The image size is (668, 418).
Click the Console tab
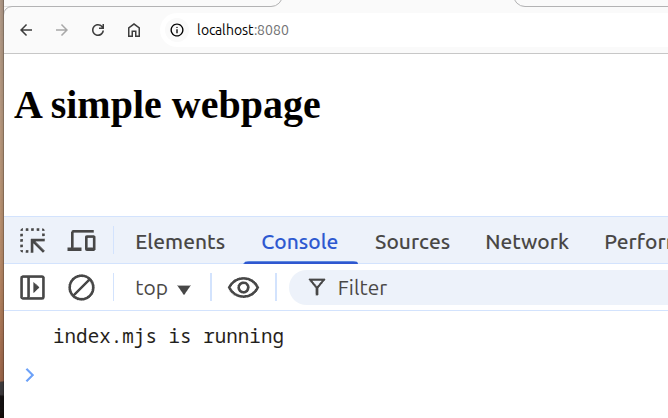[x=299, y=241]
